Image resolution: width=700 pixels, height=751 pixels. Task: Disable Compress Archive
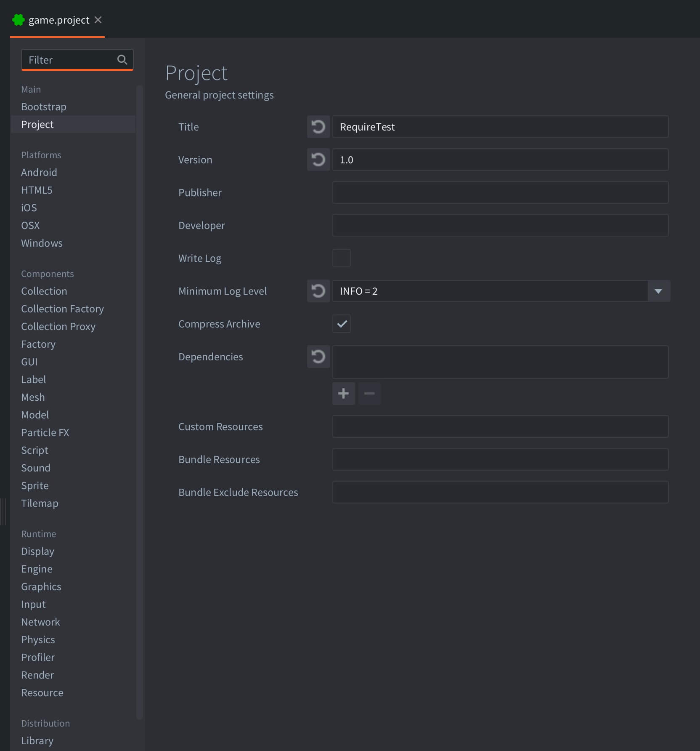[341, 324]
